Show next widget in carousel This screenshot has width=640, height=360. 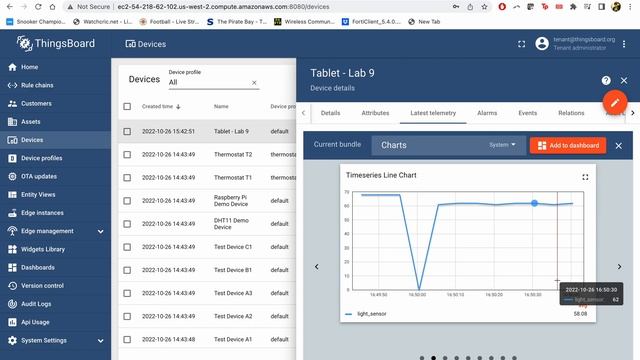[x=619, y=267]
